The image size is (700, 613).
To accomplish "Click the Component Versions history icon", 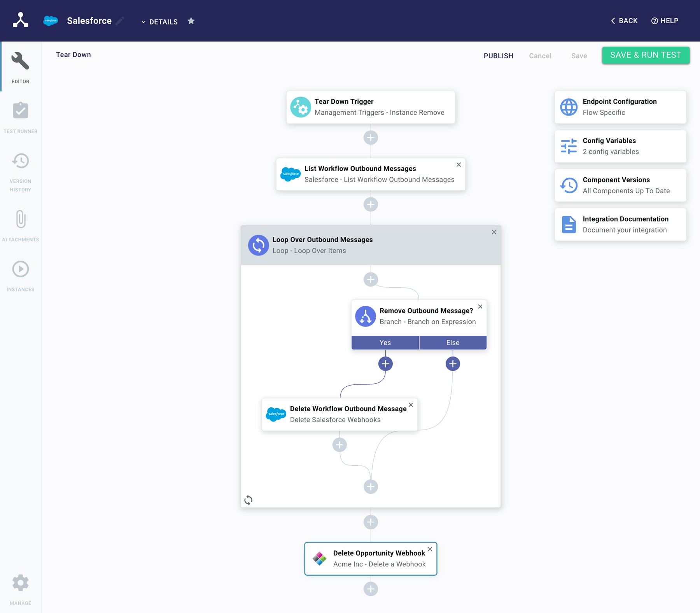I will [569, 185].
